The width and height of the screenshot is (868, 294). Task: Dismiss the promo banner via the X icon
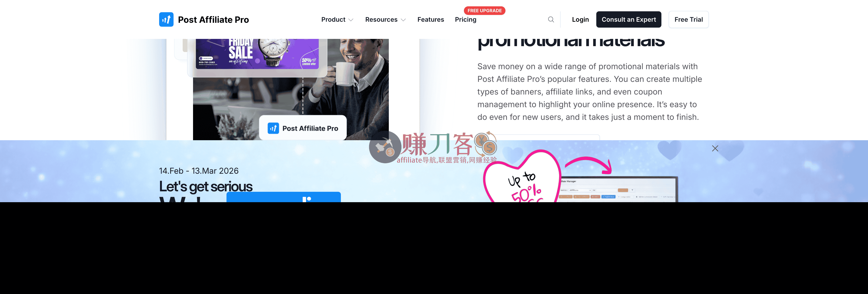point(715,148)
